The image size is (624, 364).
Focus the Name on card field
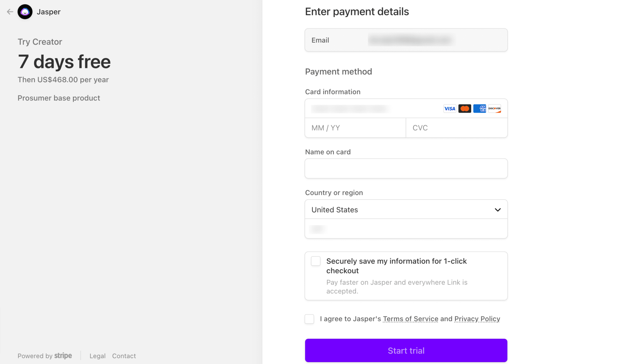coord(406,168)
